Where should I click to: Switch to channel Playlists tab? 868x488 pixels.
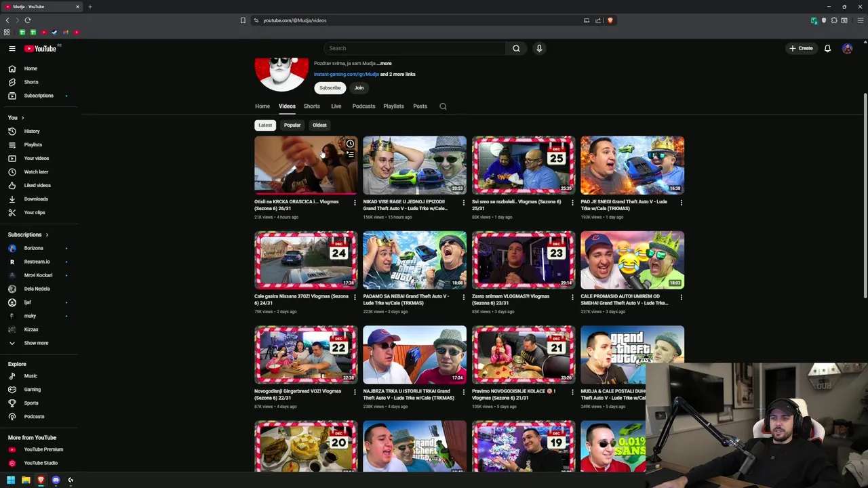(393, 106)
